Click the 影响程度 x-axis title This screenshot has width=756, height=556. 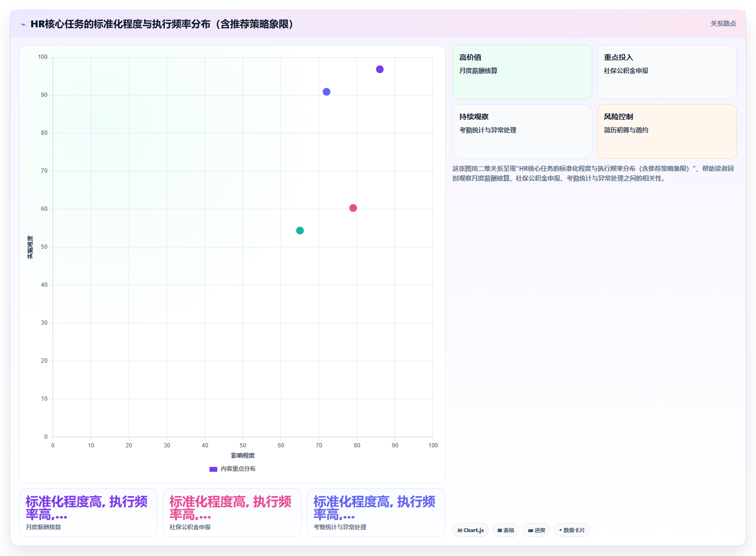click(x=243, y=456)
